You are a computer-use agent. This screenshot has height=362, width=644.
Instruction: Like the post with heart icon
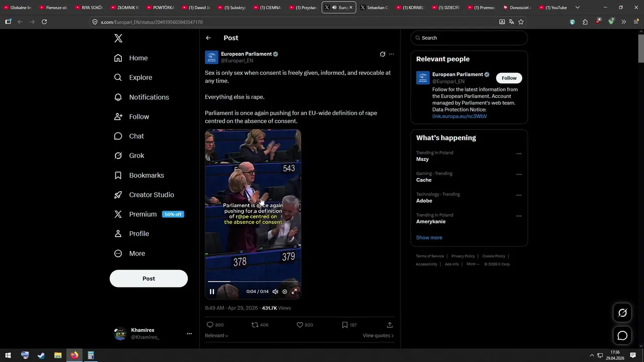[300, 325]
